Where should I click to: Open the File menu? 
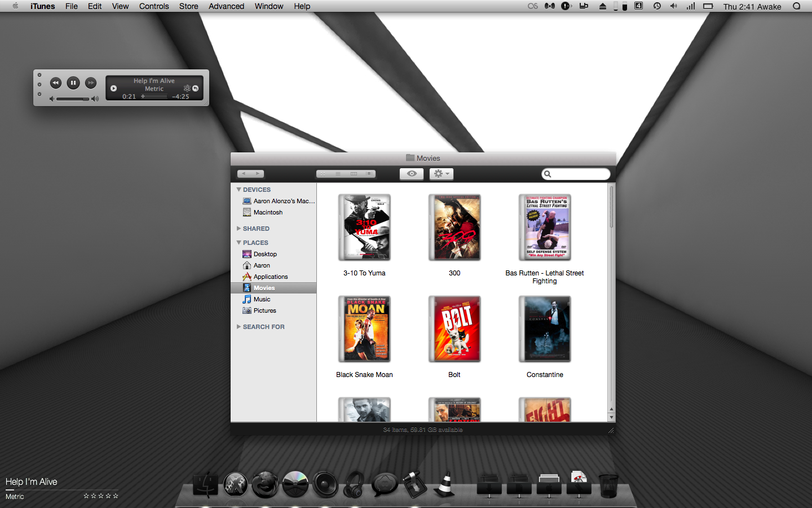pos(72,6)
